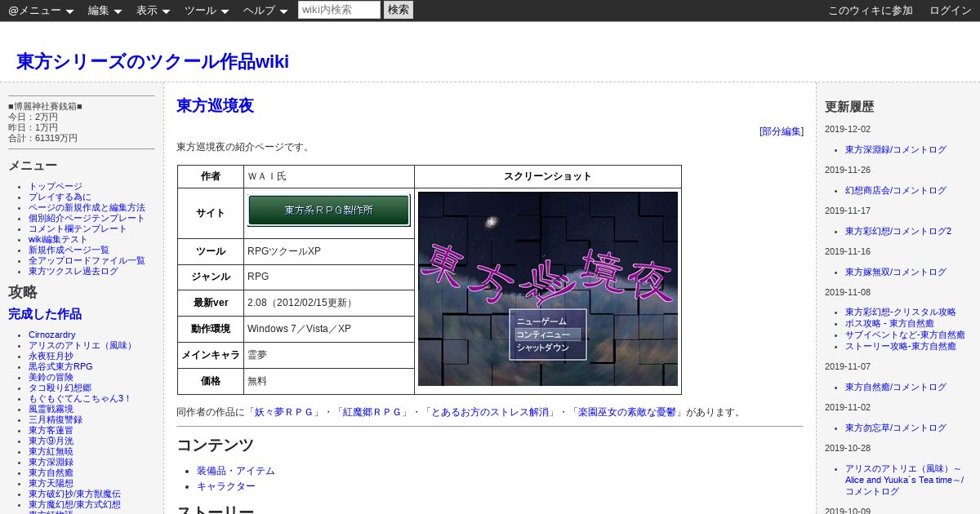The image size is (980, 514).
Task: Select the RPGツクールXP table cell text
Action: click(x=284, y=251)
